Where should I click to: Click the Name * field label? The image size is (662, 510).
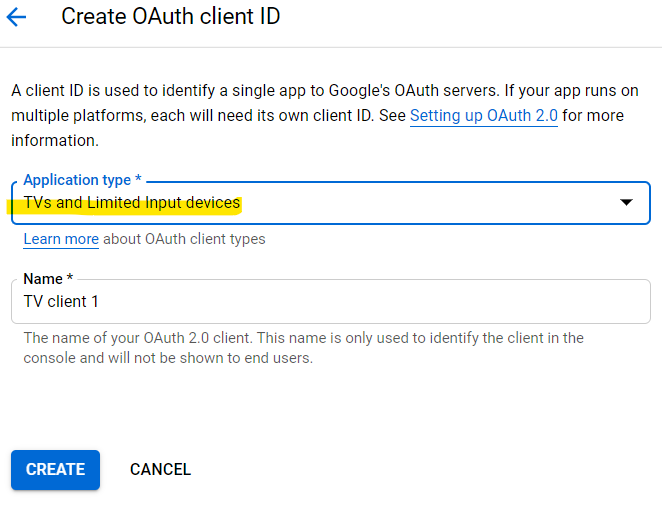pos(48,279)
